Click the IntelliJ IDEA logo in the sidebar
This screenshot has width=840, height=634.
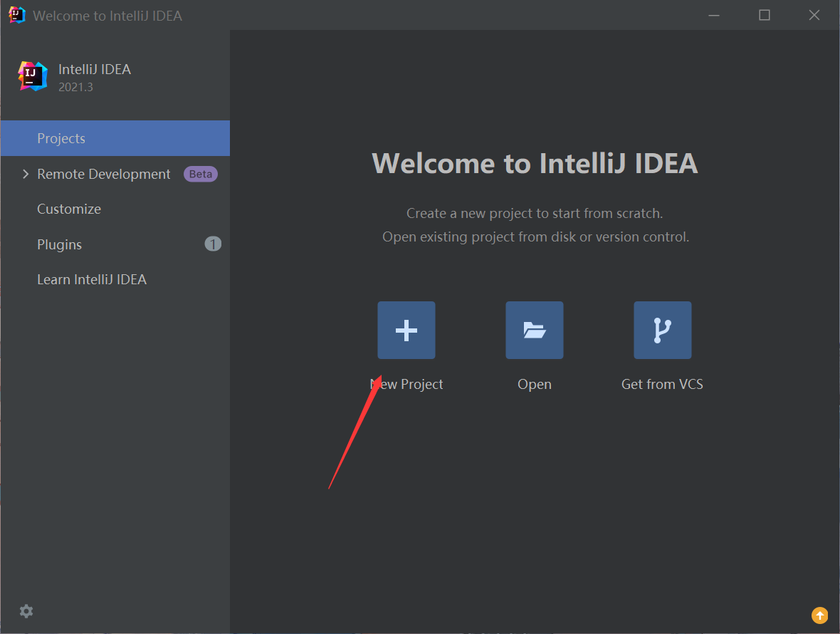coord(33,76)
